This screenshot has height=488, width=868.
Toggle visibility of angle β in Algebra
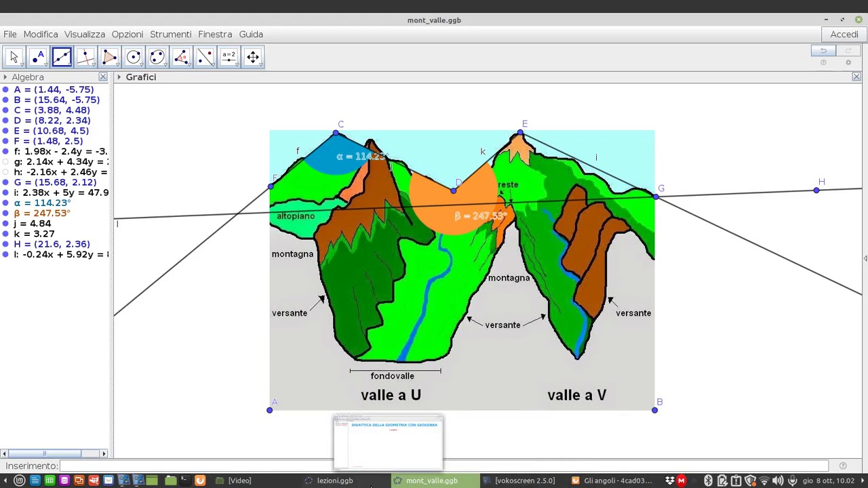5,213
